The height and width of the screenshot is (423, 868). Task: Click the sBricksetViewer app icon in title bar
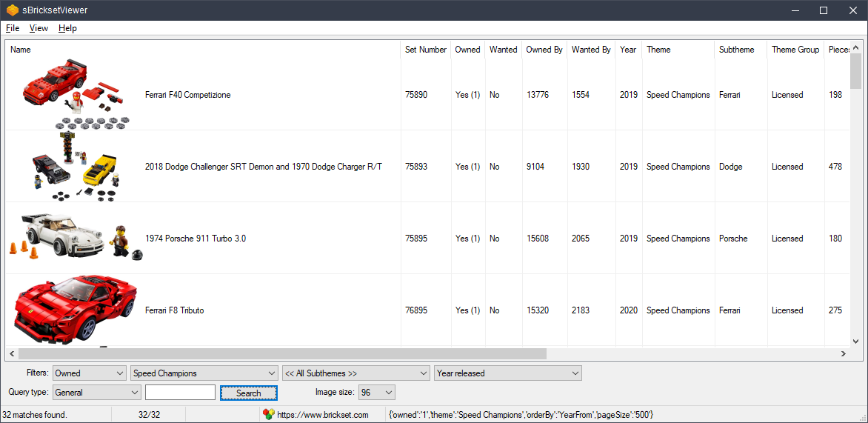coord(13,10)
